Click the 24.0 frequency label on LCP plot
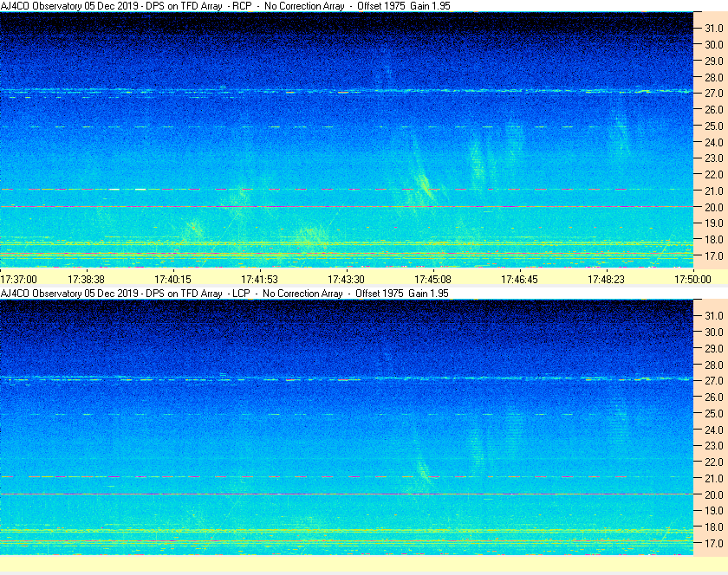The height and width of the screenshot is (575, 728). point(714,430)
